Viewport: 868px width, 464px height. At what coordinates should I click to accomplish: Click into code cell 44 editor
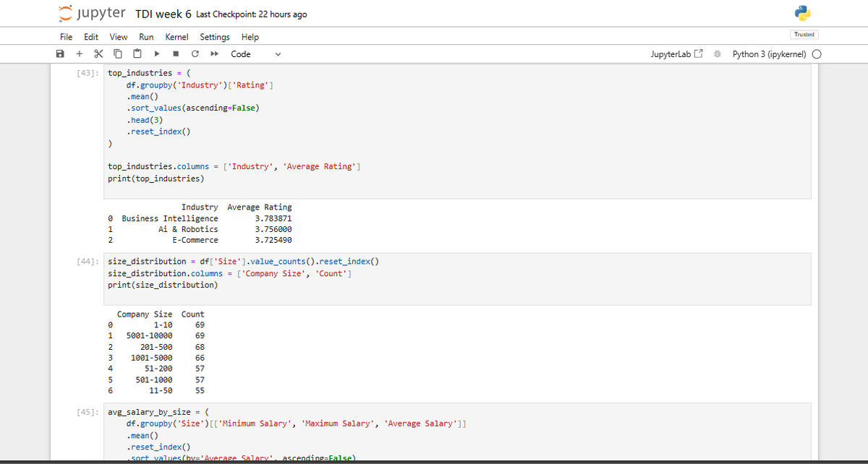pyautogui.click(x=457, y=279)
